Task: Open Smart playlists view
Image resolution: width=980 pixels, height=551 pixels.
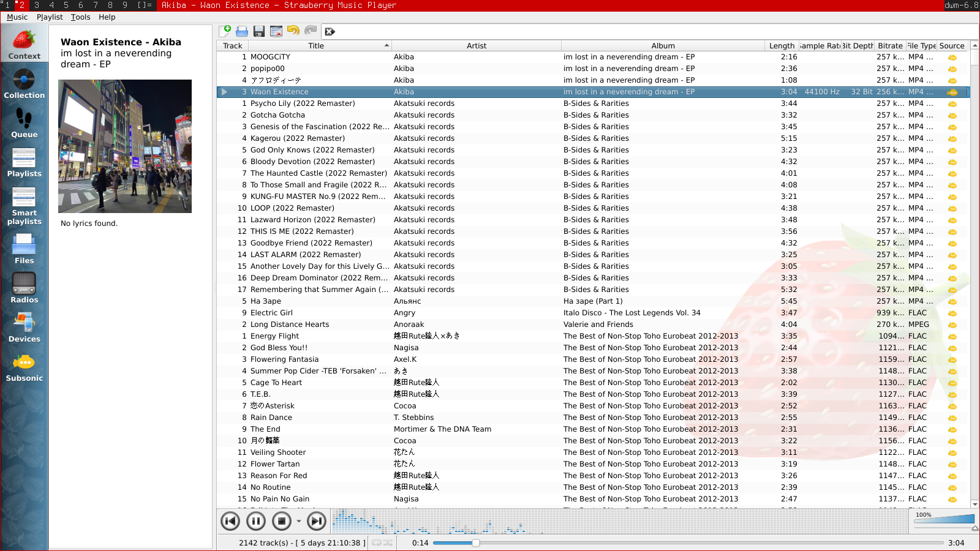Action: [24, 206]
